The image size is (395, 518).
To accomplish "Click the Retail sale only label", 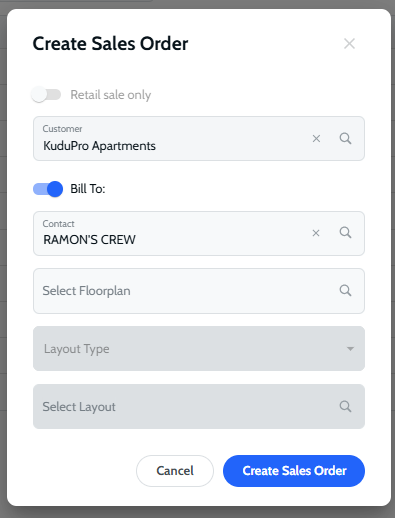I will point(111,95).
